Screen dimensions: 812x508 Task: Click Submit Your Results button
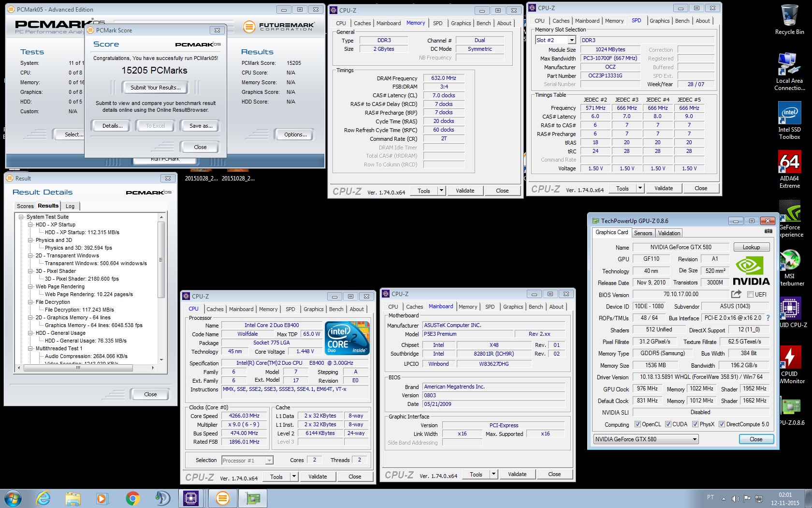(155, 88)
